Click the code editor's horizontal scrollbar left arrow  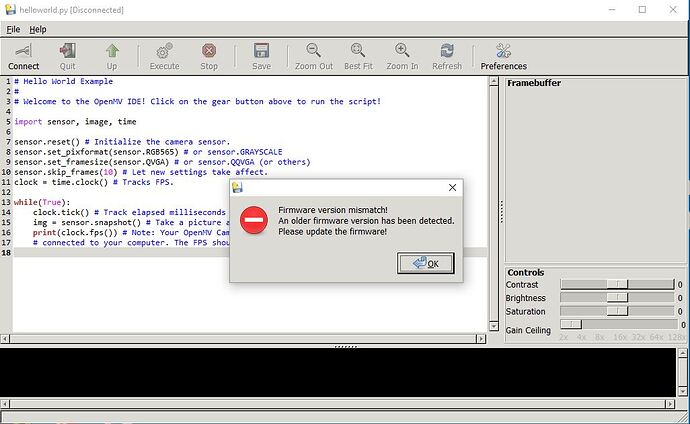[x=5, y=339]
